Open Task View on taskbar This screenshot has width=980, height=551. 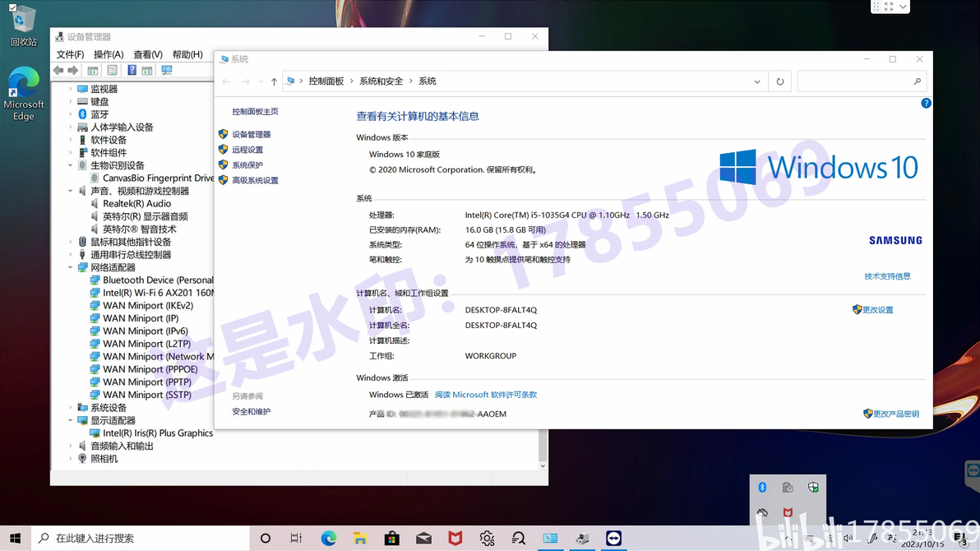(296, 538)
